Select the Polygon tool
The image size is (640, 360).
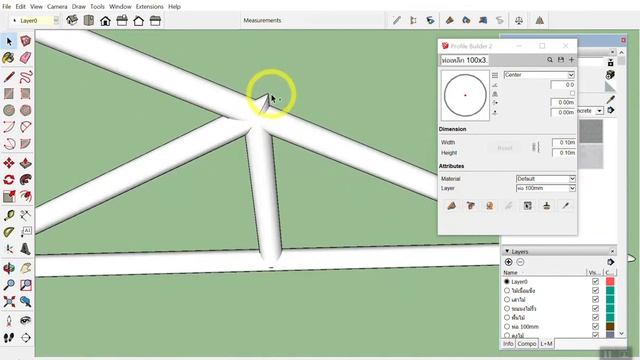tap(26, 110)
